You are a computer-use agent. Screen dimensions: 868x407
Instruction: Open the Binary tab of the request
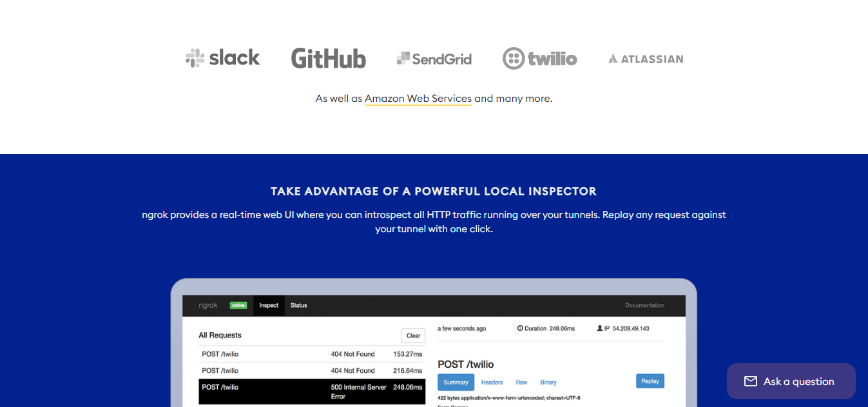pyautogui.click(x=548, y=382)
